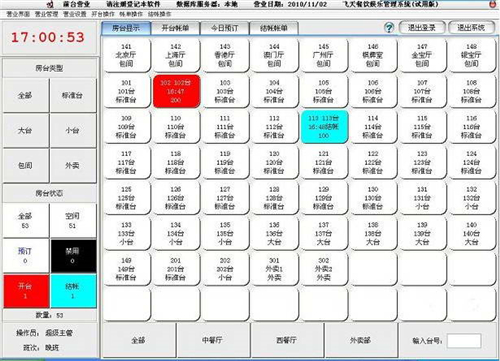Click the blue help question mark icon
The width and height of the screenshot is (500, 361).
pos(389,28)
